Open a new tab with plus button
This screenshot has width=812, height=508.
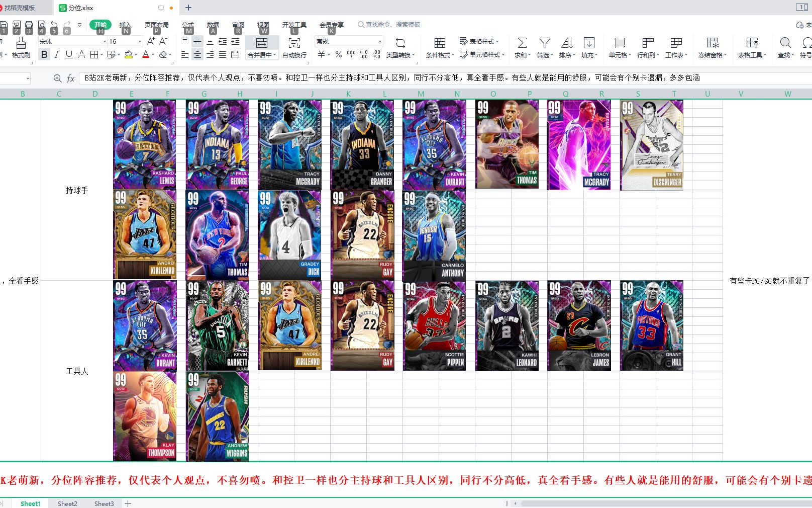tap(188, 8)
